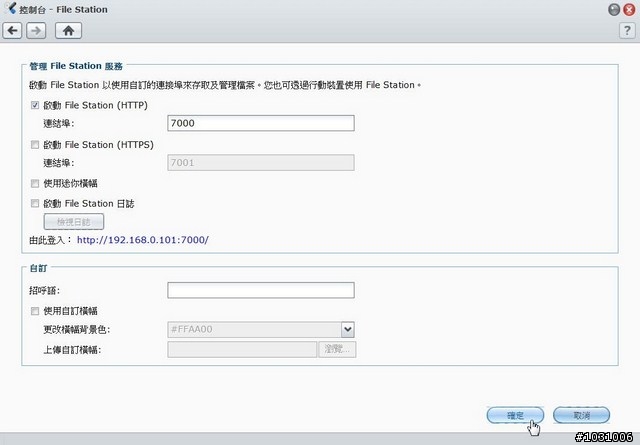The height and width of the screenshot is (445, 640).
Task: Click the 檢視日誌 view log button
Action: click(x=74, y=222)
